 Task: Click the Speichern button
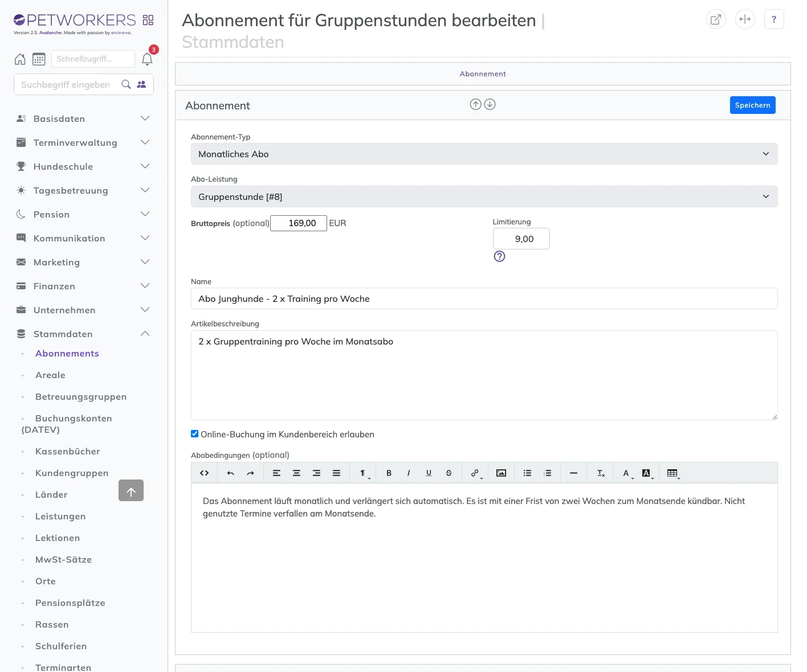click(752, 105)
